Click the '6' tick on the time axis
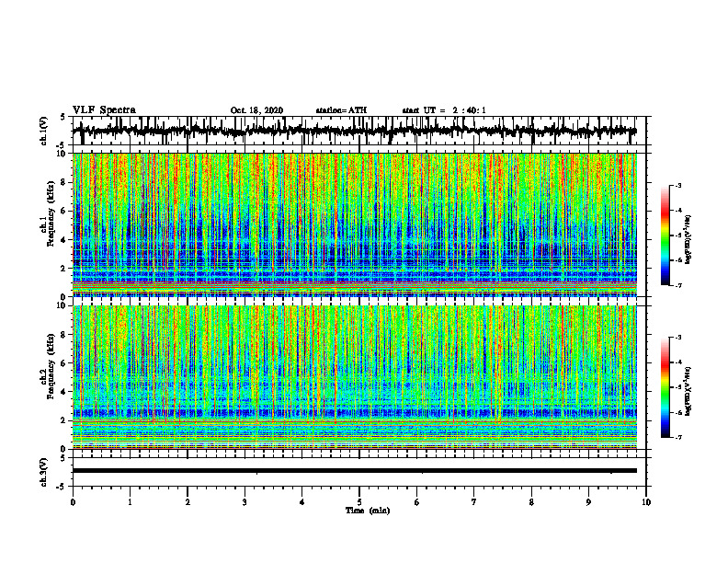The width and height of the screenshot is (728, 563). tap(417, 502)
